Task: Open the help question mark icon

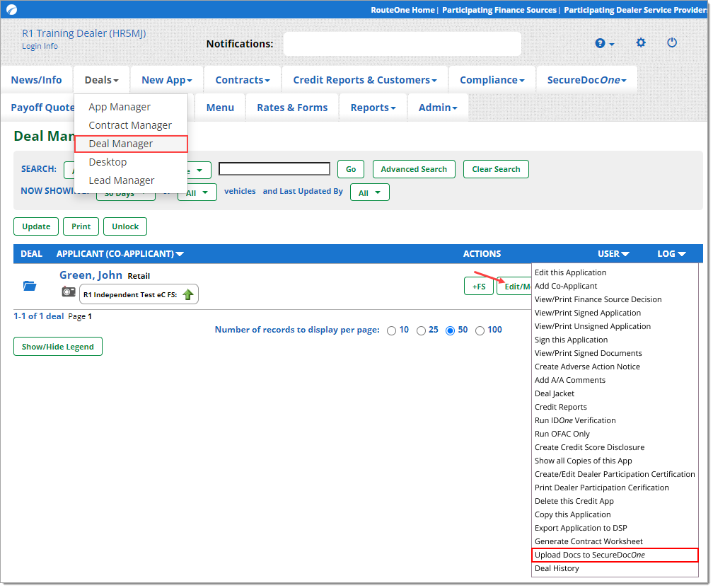Action: pos(601,43)
